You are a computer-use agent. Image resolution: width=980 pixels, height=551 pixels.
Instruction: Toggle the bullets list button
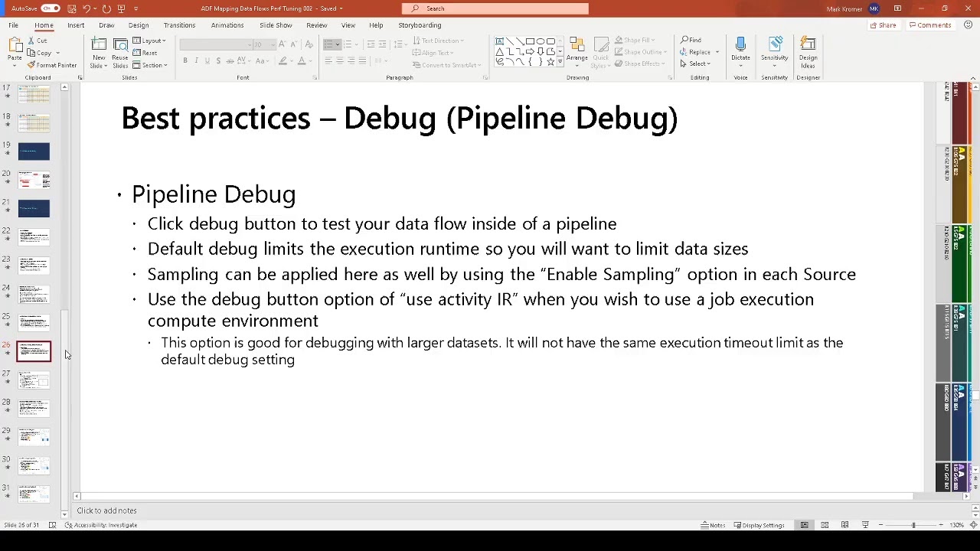pos(329,44)
